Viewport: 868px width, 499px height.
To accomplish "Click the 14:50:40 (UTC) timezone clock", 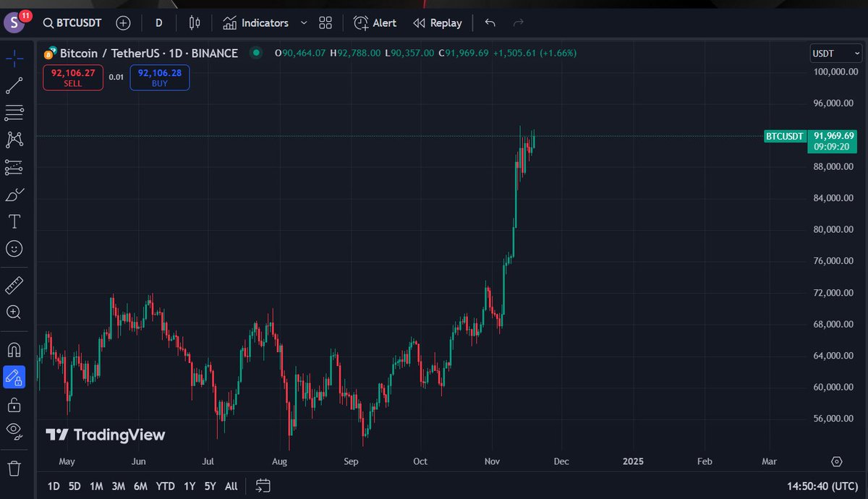I will (824, 486).
